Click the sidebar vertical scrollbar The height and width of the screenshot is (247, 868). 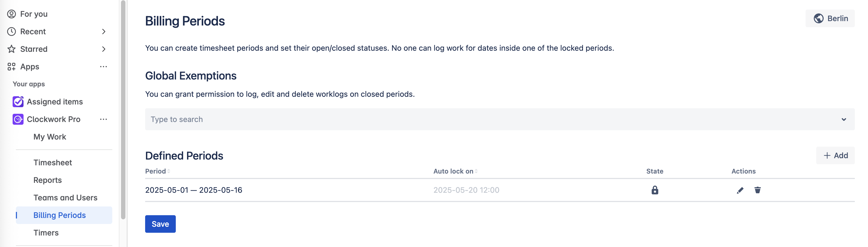[x=123, y=110]
